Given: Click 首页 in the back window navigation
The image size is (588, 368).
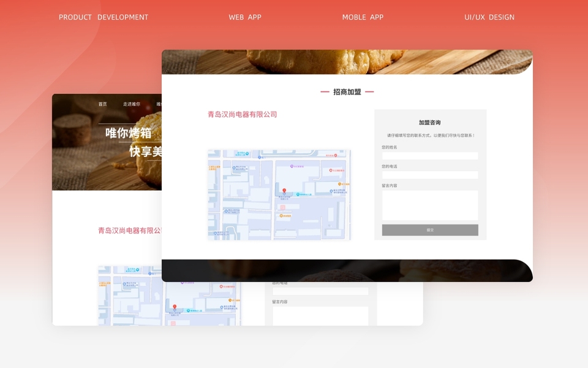Looking at the screenshot, I should pyautogui.click(x=103, y=104).
